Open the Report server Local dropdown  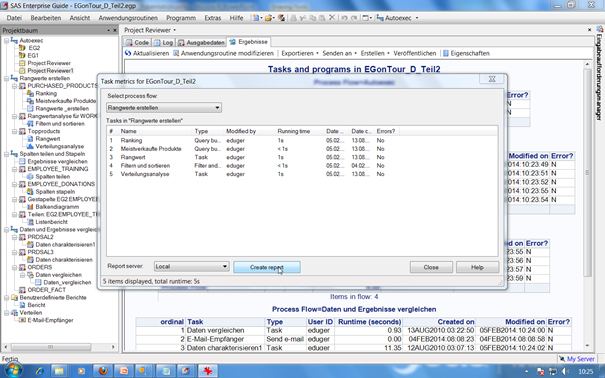191,267
